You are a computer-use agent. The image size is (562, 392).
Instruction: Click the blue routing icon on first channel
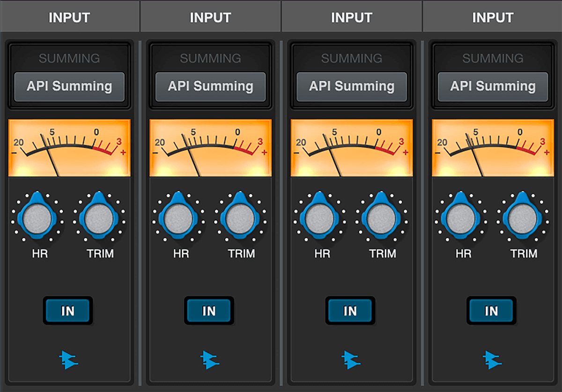coord(69,360)
